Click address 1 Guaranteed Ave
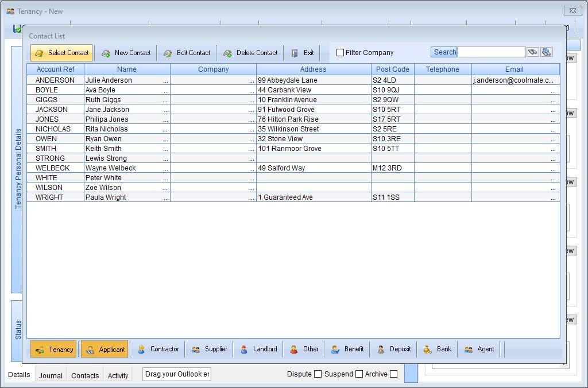 (285, 197)
